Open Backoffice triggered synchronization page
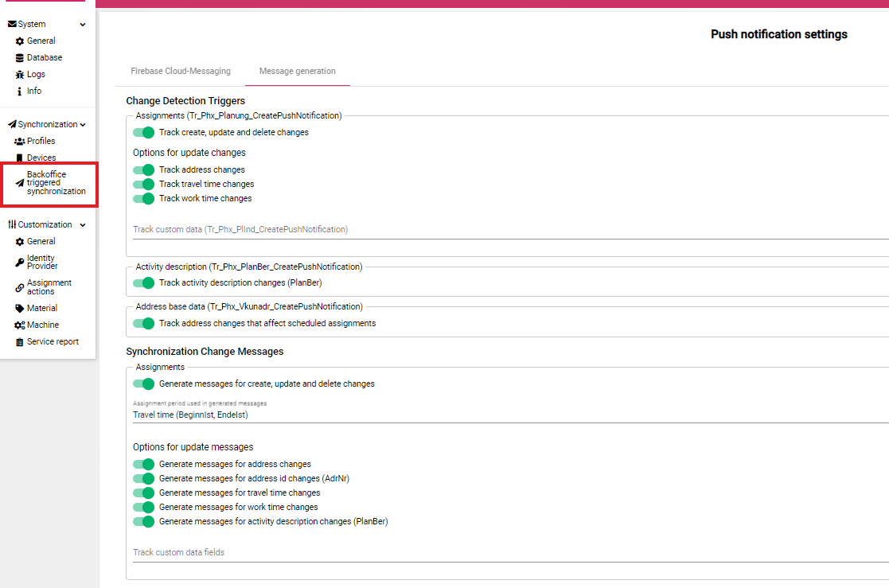 click(56, 183)
